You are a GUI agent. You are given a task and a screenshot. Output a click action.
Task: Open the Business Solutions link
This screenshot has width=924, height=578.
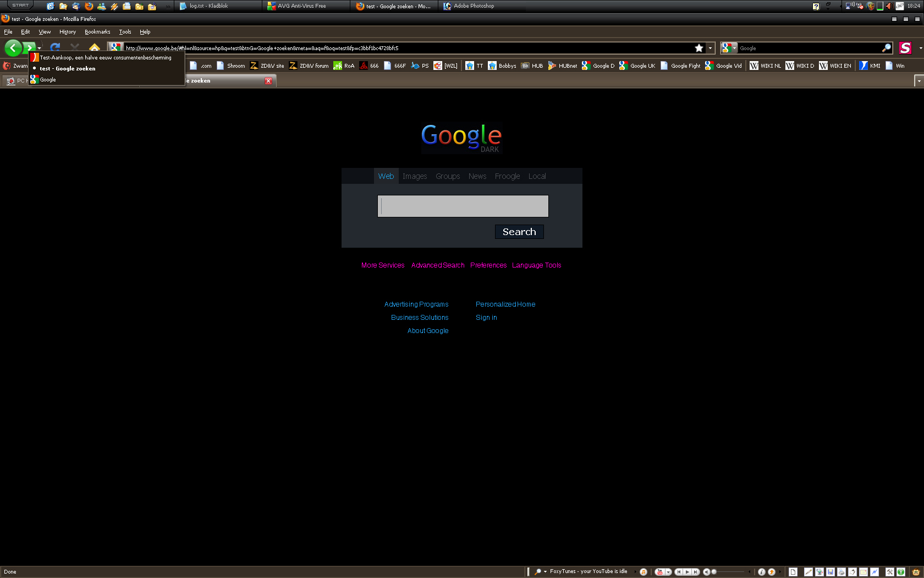420,318
